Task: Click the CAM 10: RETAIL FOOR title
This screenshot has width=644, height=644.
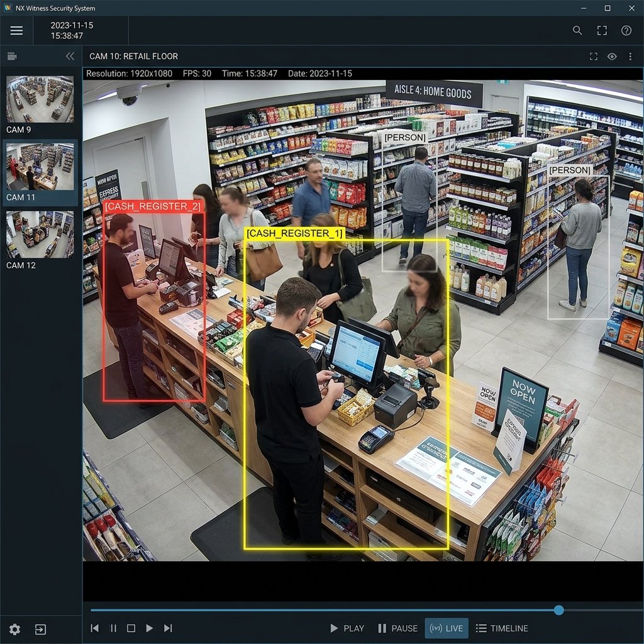Action: click(x=133, y=56)
